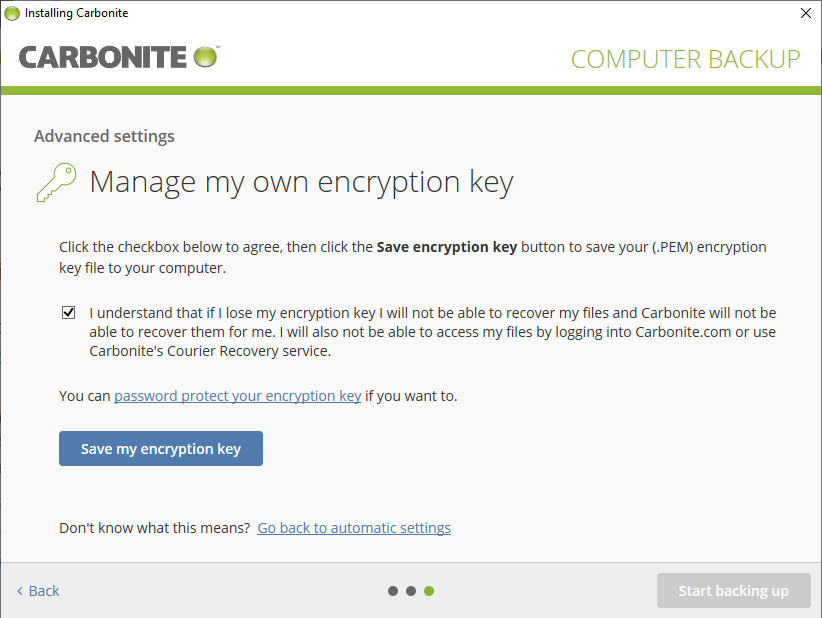This screenshot has width=822, height=618.
Task: Uncheck the encryption key agreement checkbox
Action: click(69, 313)
